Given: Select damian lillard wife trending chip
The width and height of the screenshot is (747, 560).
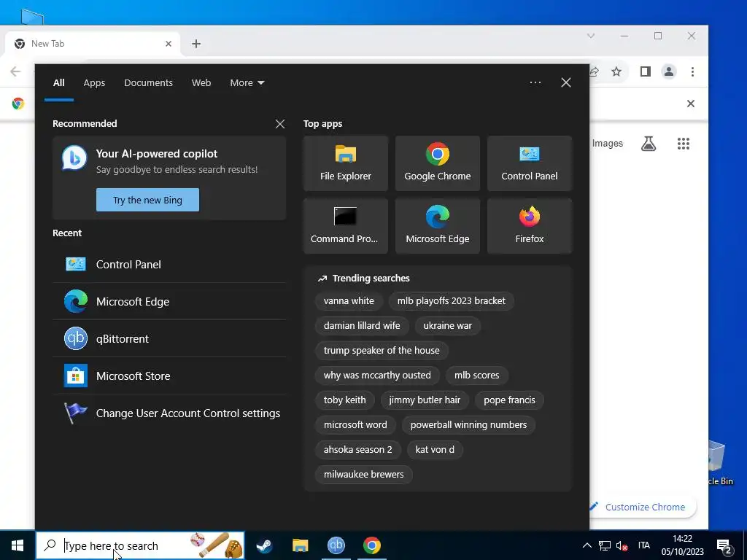Looking at the screenshot, I should pos(362,326).
